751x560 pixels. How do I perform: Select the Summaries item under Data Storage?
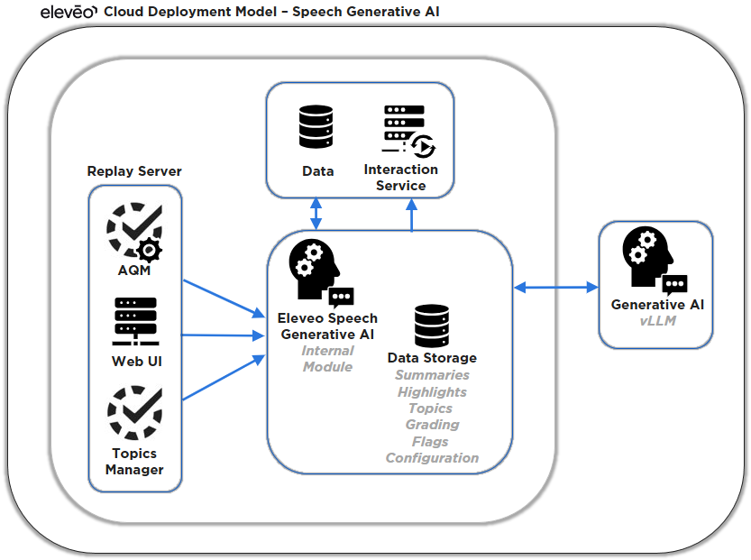click(432, 375)
